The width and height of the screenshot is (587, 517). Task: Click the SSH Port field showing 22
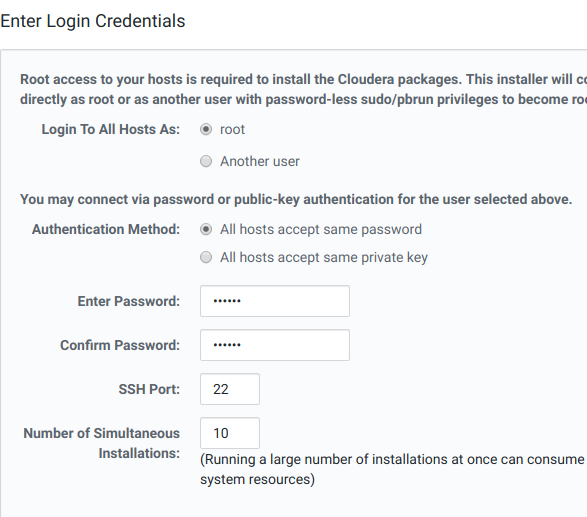tap(230, 389)
